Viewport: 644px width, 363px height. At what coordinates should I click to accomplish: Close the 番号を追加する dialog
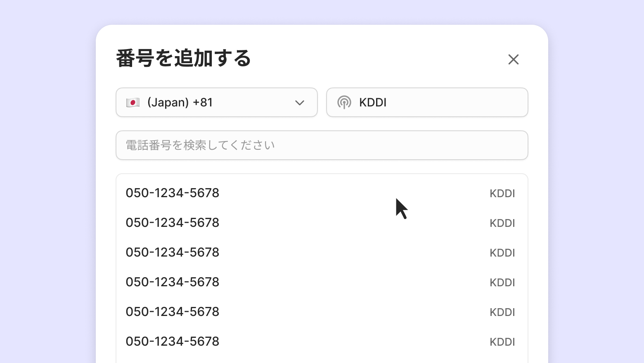coord(513,59)
